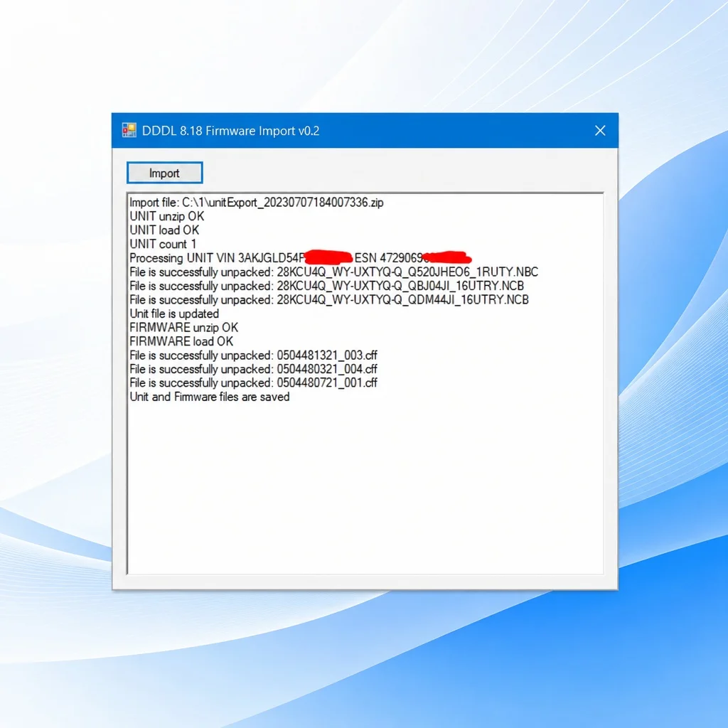Select the 0504480321_004.cff unpacked line
Image resolution: width=728 pixels, height=728 pixels.
tap(253, 369)
